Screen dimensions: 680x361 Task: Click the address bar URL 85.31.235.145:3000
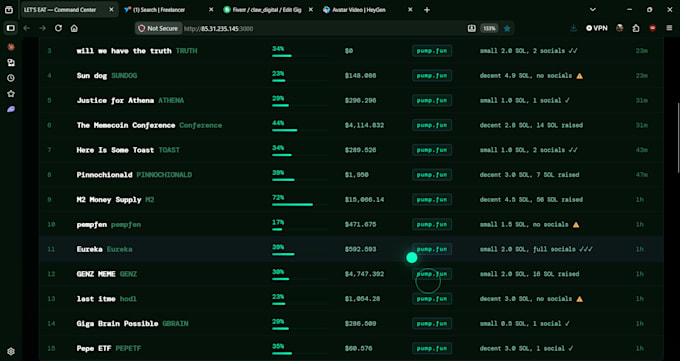click(219, 29)
